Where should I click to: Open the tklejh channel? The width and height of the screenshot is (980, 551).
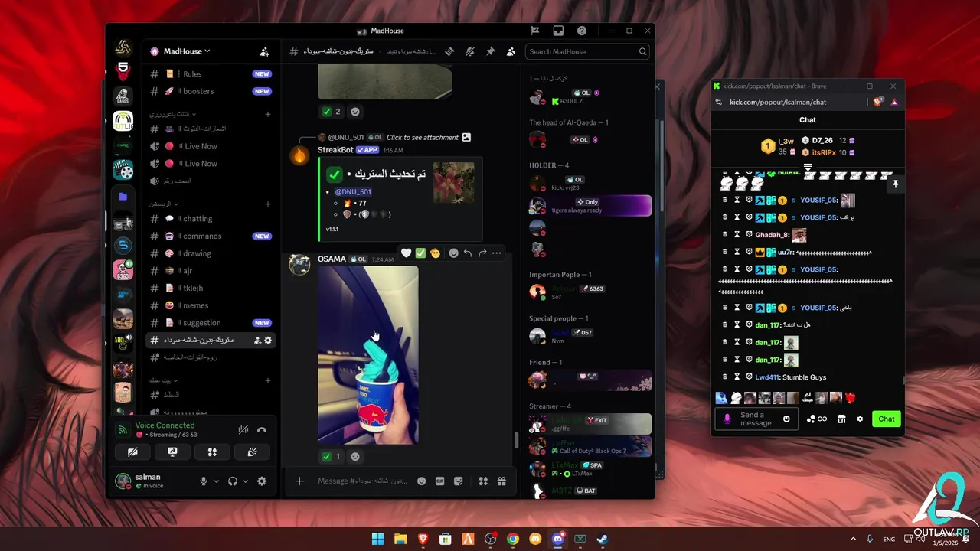click(211, 288)
